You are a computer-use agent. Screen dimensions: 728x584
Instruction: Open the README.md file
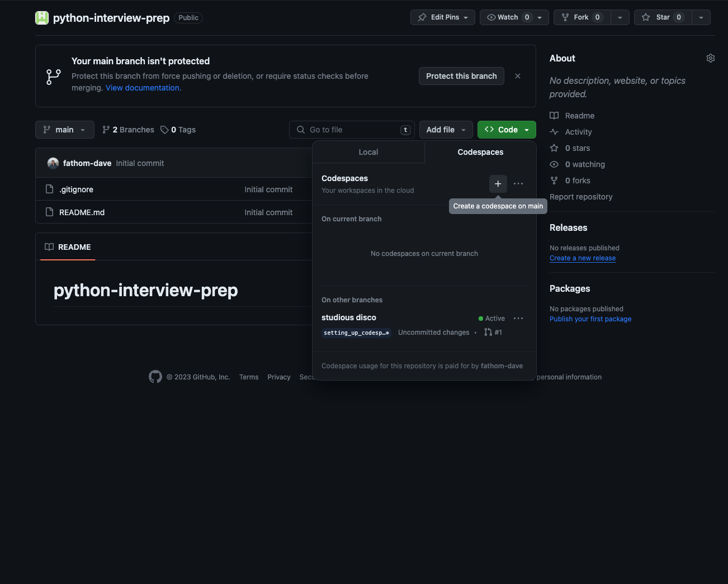(82, 212)
